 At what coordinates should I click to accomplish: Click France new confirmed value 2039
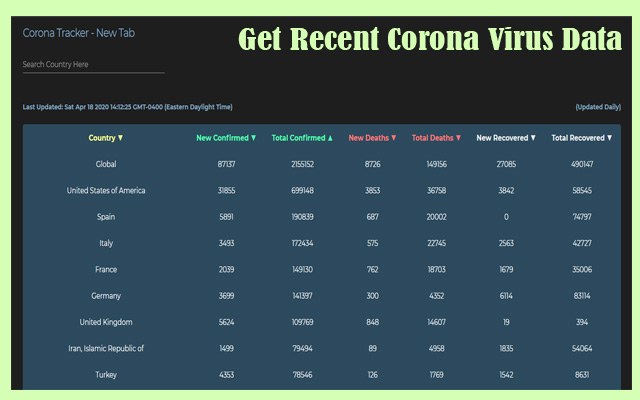tap(227, 269)
